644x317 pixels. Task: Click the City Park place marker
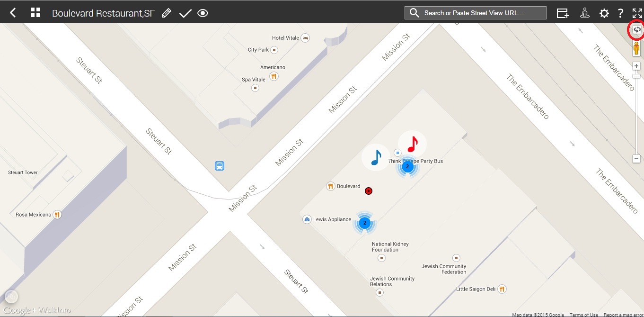(x=274, y=50)
